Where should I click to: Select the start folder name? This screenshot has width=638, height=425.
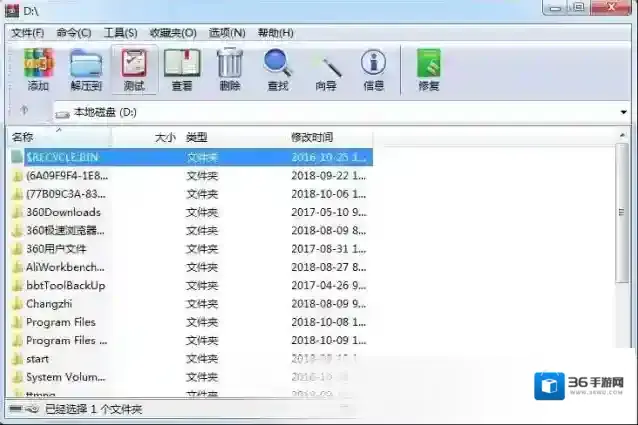click(37, 359)
